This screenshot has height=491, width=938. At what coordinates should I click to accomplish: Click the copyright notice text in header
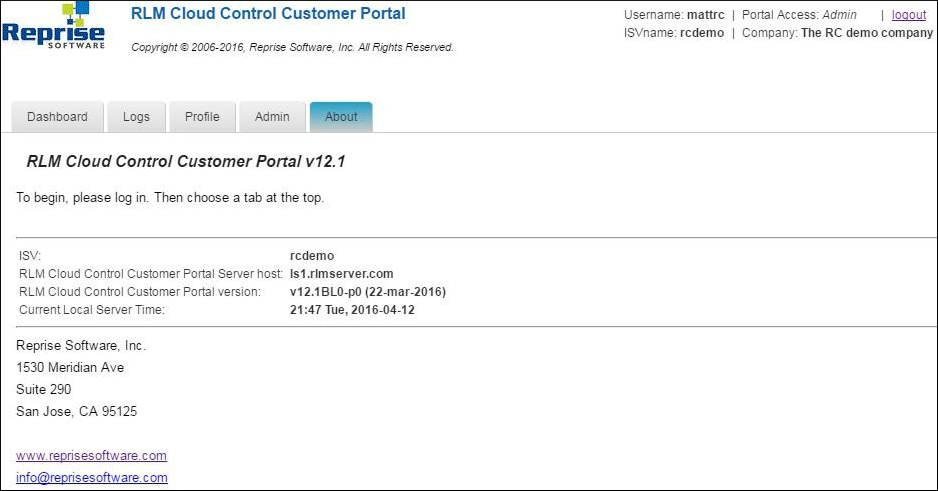pyautogui.click(x=292, y=47)
